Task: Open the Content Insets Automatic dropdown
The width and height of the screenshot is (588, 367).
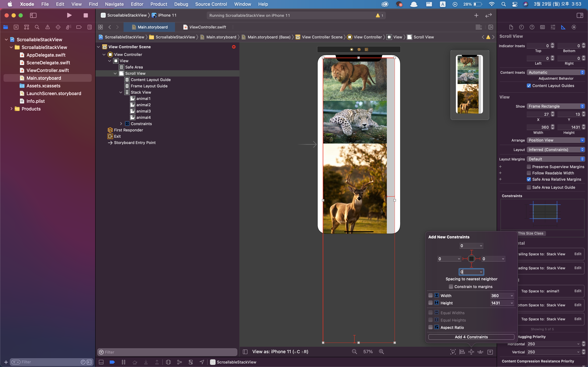Action: pos(556,72)
